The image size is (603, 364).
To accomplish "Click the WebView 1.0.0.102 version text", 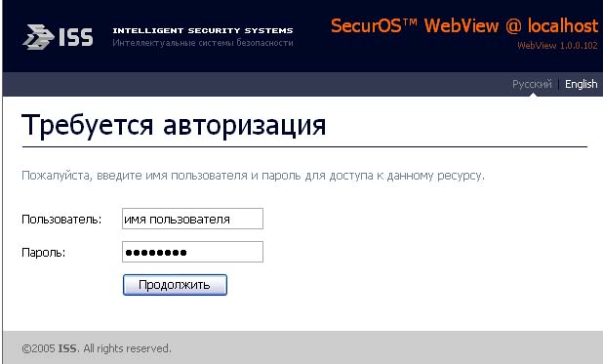I will coord(557,46).
